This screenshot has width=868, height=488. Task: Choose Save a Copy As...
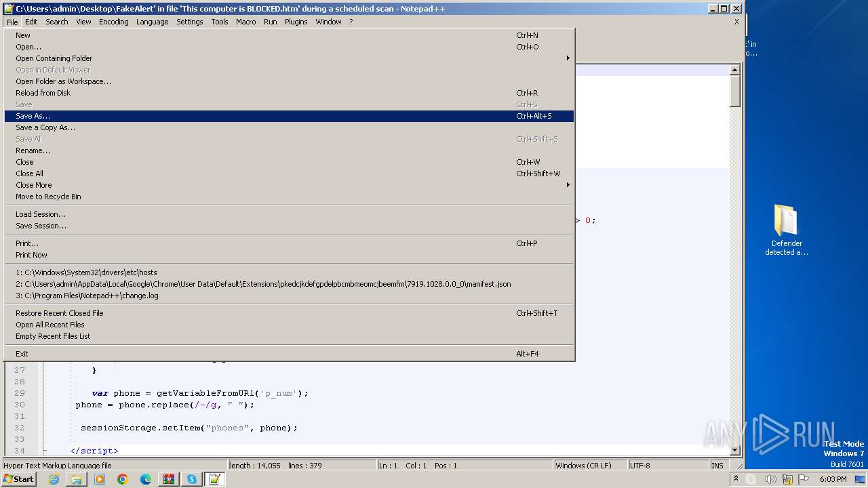pos(290,127)
